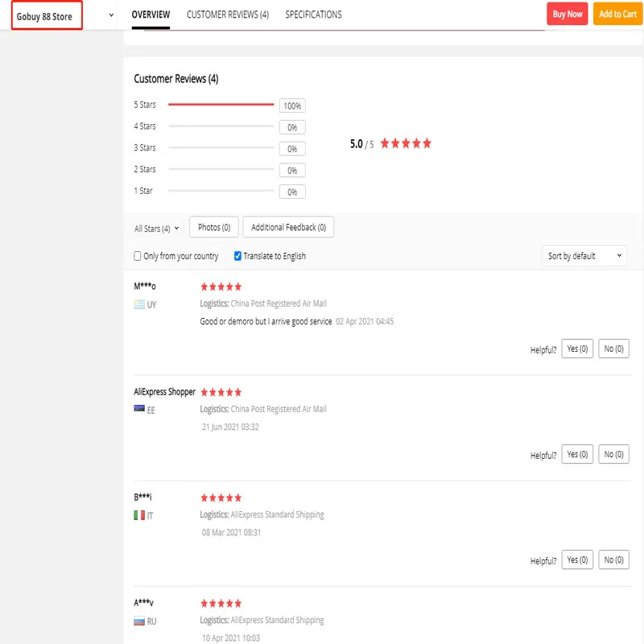Click reviewer name AliExpress Shopper
The height and width of the screenshot is (644, 644).
pos(164,392)
